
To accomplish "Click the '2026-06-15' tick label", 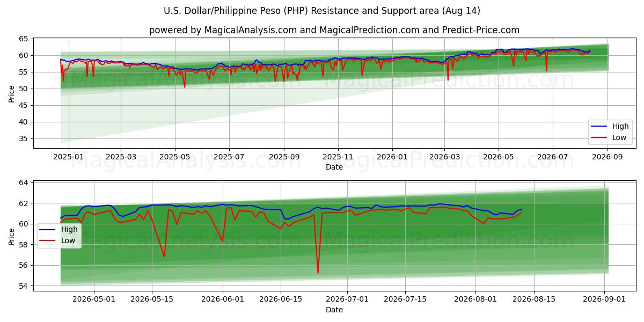I will click(x=281, y=299).
